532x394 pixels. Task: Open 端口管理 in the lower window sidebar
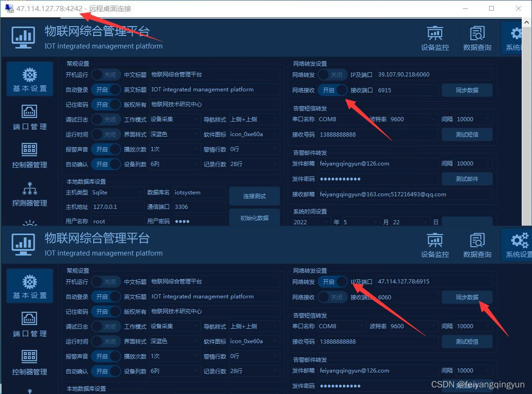pyautogui.click(x=29, y=324)
